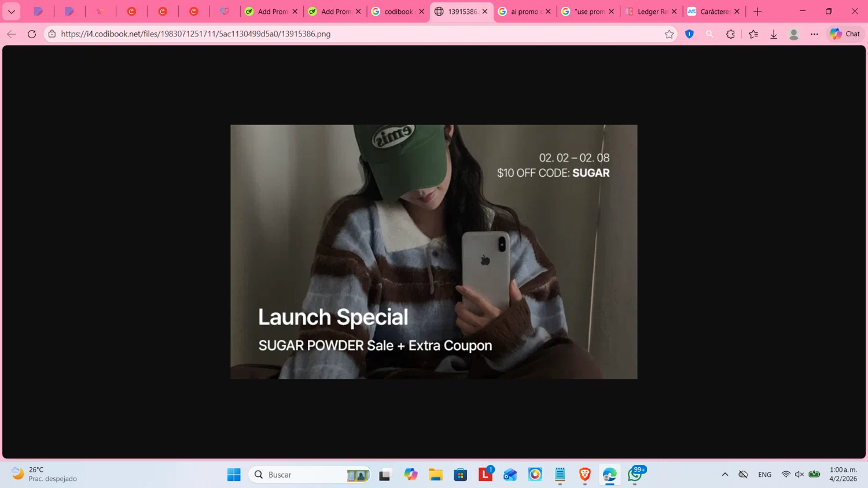
Task: Open Copilot Chat sidebar
Action: point(845,34)
